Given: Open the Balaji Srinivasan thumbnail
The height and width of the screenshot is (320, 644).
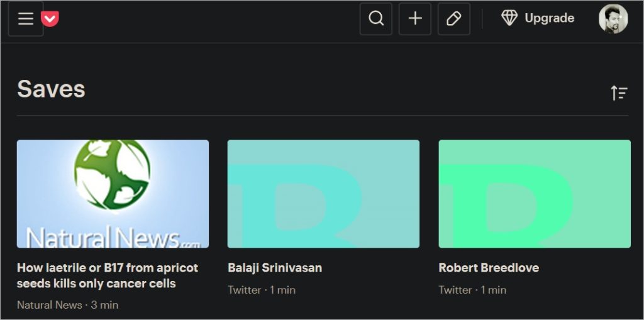Looking at the screenshot, I should coord(323,194).
